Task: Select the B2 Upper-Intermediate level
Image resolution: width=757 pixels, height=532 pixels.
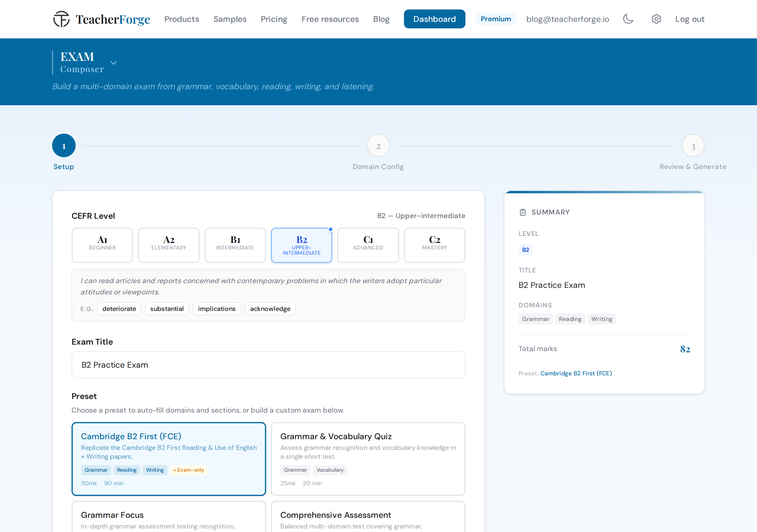Action: (301, 245)
